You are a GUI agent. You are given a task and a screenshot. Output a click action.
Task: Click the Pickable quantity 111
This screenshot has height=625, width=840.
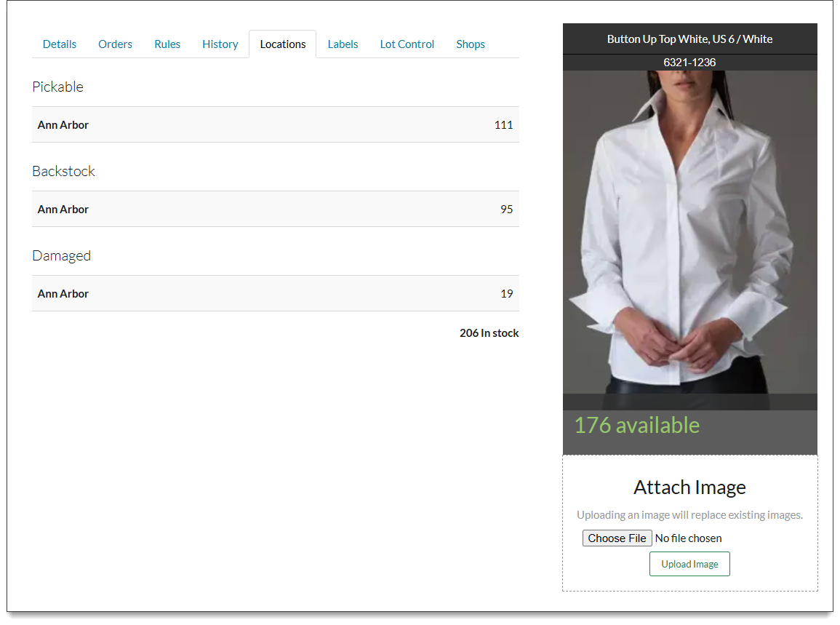pos(503,125)
